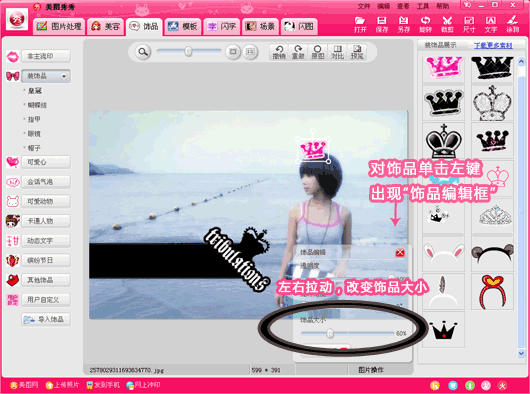530x394 pixels.
Task: Click the 饰品大小 size slider handle
Action: pos(330,334)
